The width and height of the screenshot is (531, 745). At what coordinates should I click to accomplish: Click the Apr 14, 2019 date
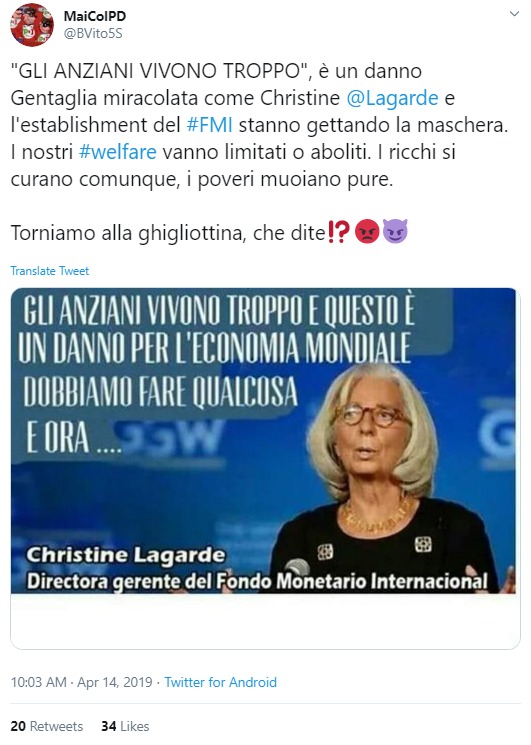(114, 682)
